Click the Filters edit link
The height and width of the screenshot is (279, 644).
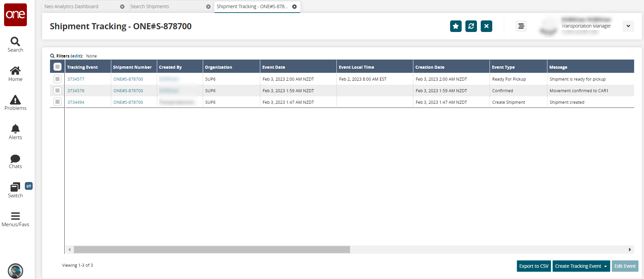76,56
